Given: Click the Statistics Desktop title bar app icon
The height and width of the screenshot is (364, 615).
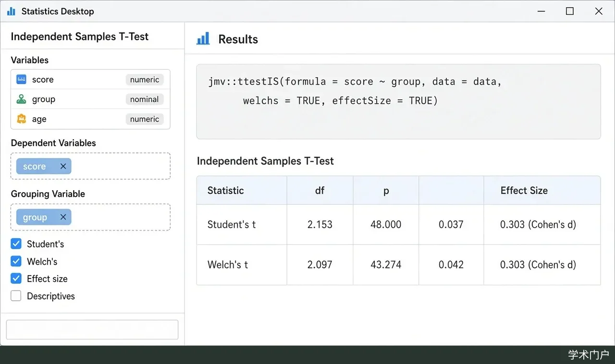Looking at the screenshot, I should pyautogui.click(x=11, y=11).
